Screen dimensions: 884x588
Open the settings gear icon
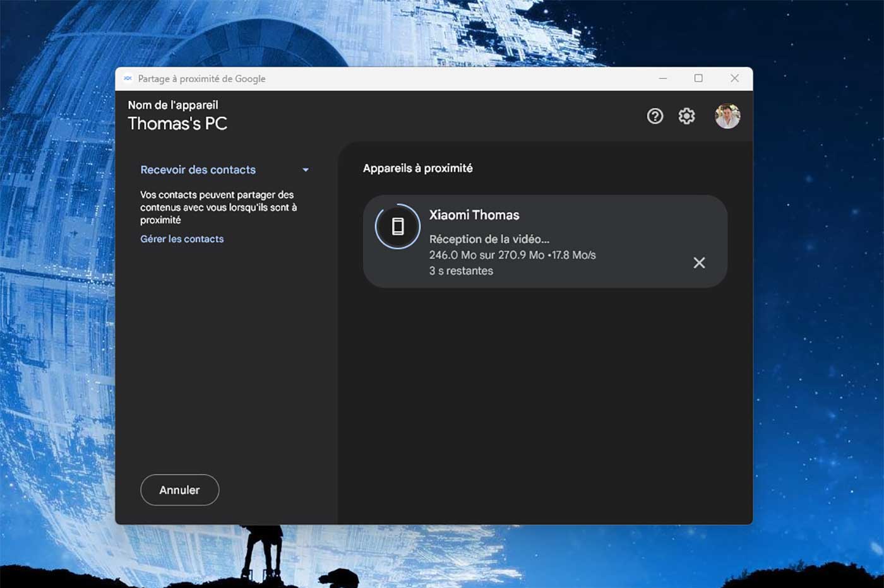[x=686, y=116]
